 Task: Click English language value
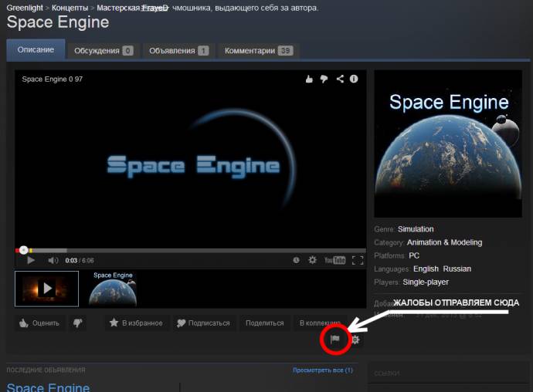pyautogui.click(x=426, y=269)
